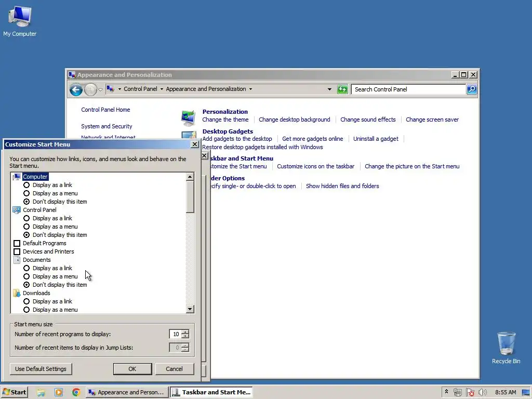Select Downloads 'Display as a link'

26,301
